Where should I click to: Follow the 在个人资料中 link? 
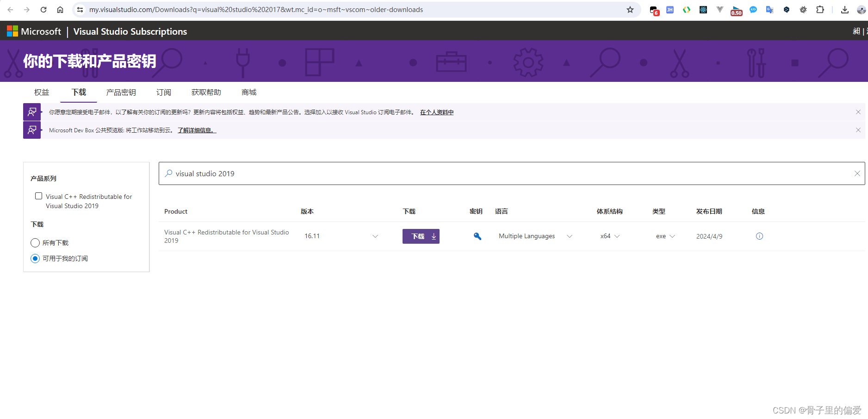point(437,112)
